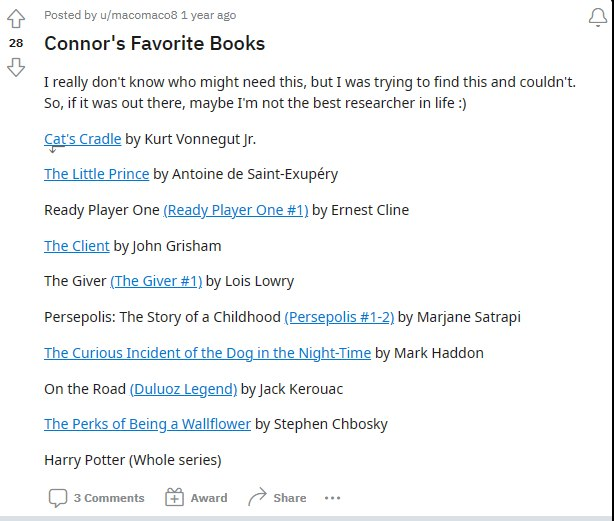Image resolution: width=614 pixels, height=521 pixels.
Task: Open The Little Prince link
Action: tap(96, 174)
